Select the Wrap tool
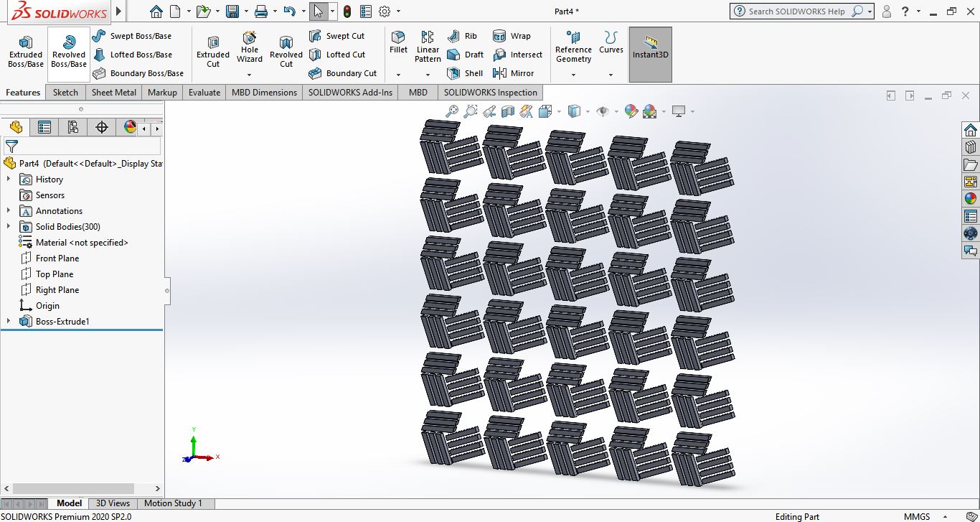This screenshot has width=980, height=522. pos(512,36)
